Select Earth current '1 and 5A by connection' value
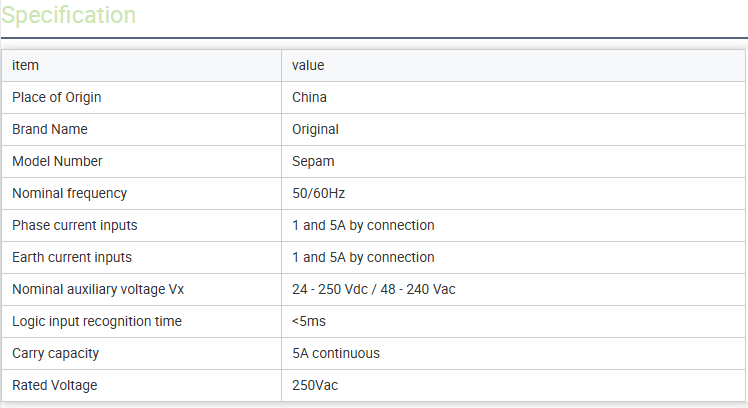This screenshot has height=408, width=748. click(x=364, y=257)
